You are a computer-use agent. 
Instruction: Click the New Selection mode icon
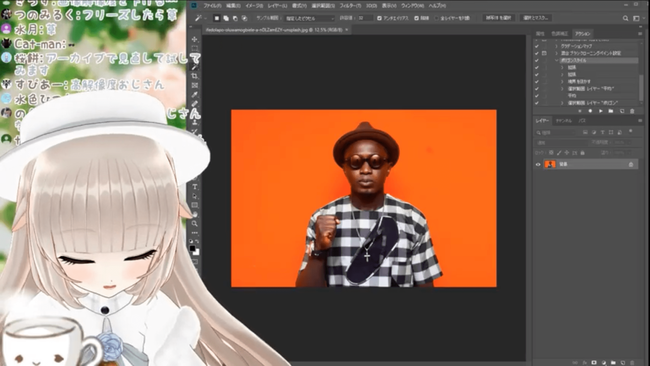tap(216, 18)
